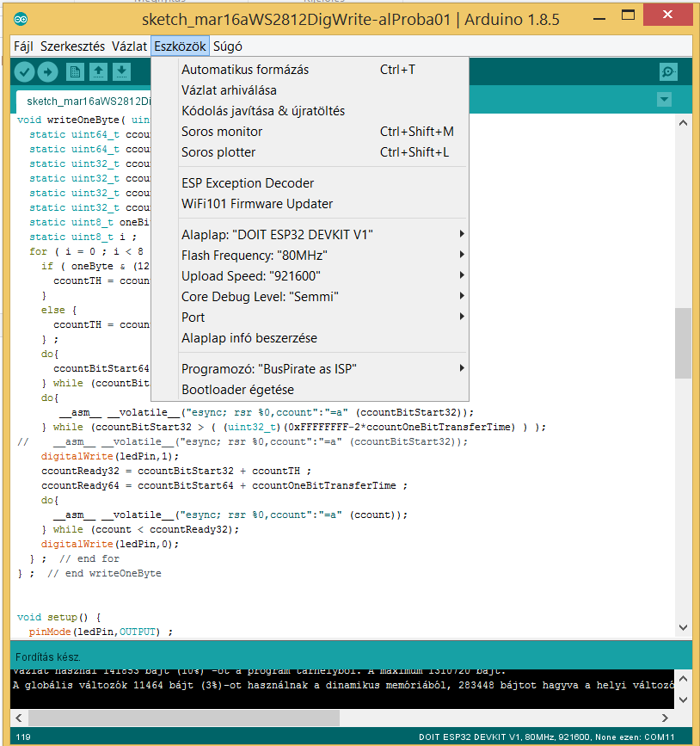700x746 pixels.
Task: Click the horizontal scrollbar thumb
Action: pyautogui.click(x=183, y=718)
